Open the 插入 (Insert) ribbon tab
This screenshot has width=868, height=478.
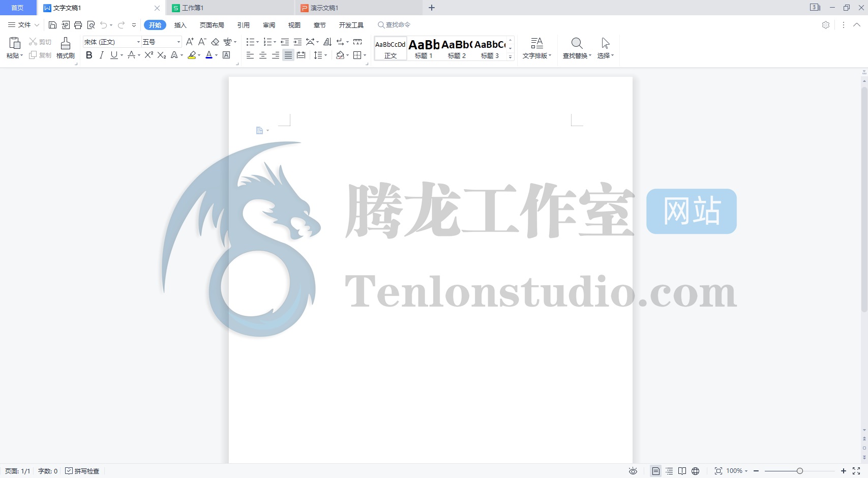tap(180, 25)
